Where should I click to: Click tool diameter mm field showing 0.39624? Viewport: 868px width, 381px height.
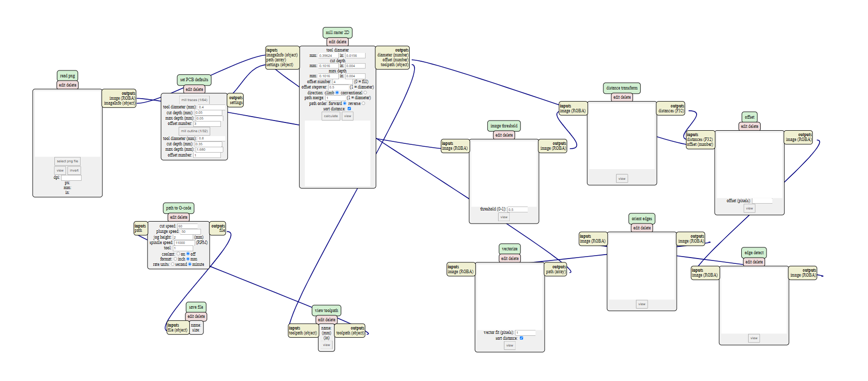328,56
